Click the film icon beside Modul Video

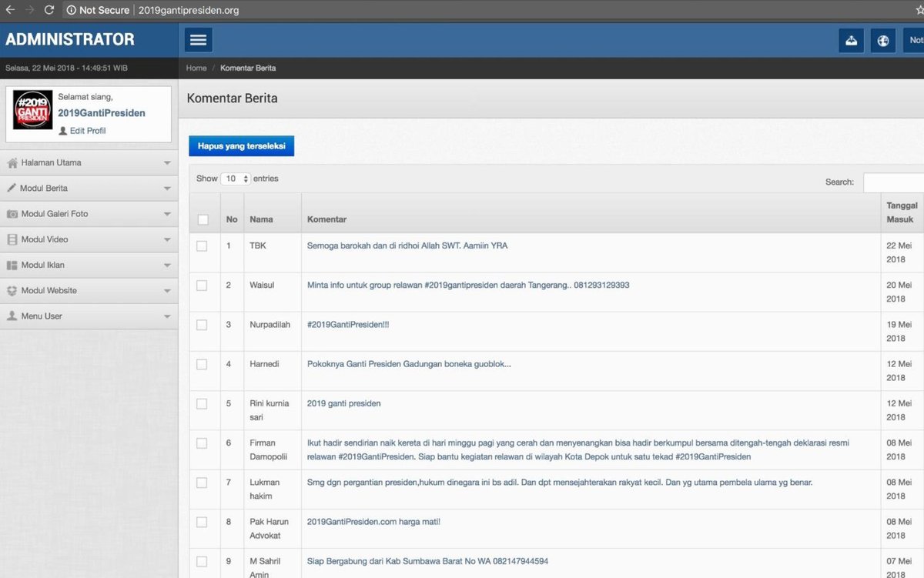point(12,239)
